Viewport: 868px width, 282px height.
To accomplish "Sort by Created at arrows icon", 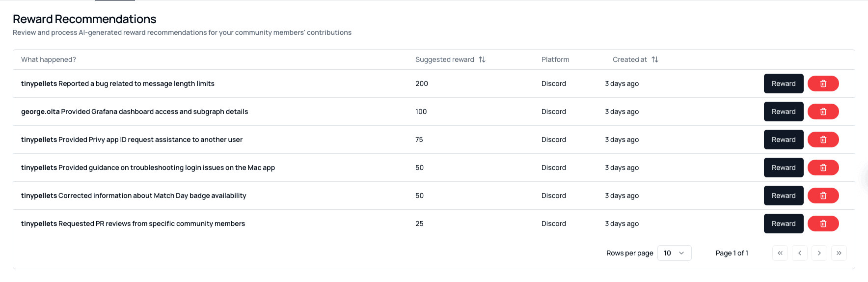I will 655,59.
